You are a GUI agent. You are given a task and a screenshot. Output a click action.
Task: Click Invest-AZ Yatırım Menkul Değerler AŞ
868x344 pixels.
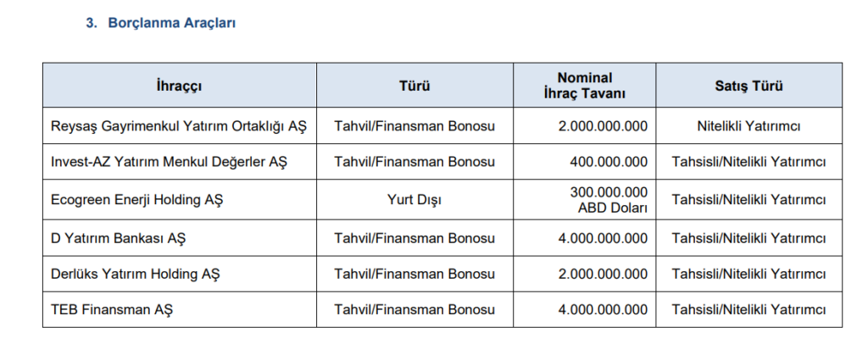tap(169, 162)
